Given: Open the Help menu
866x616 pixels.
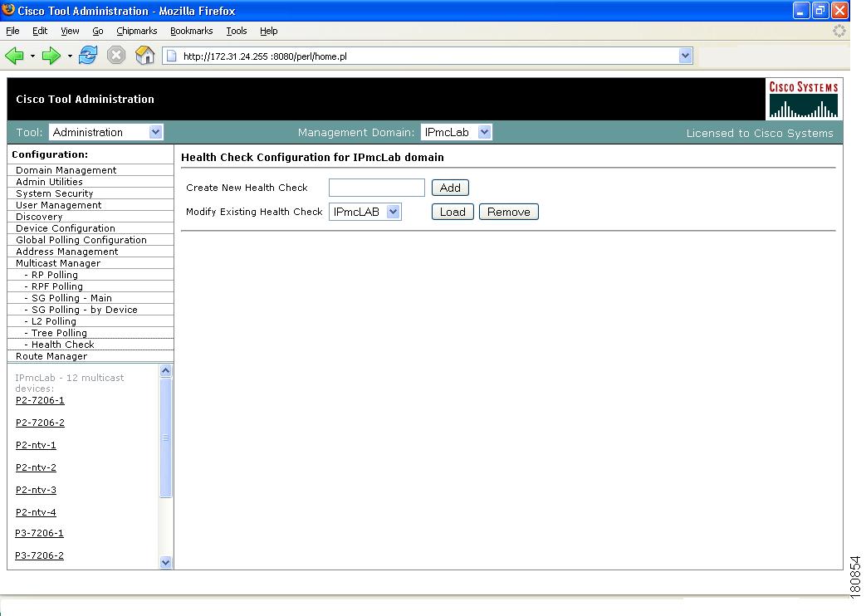Looking at the screenshot, I should pos(268,31).
